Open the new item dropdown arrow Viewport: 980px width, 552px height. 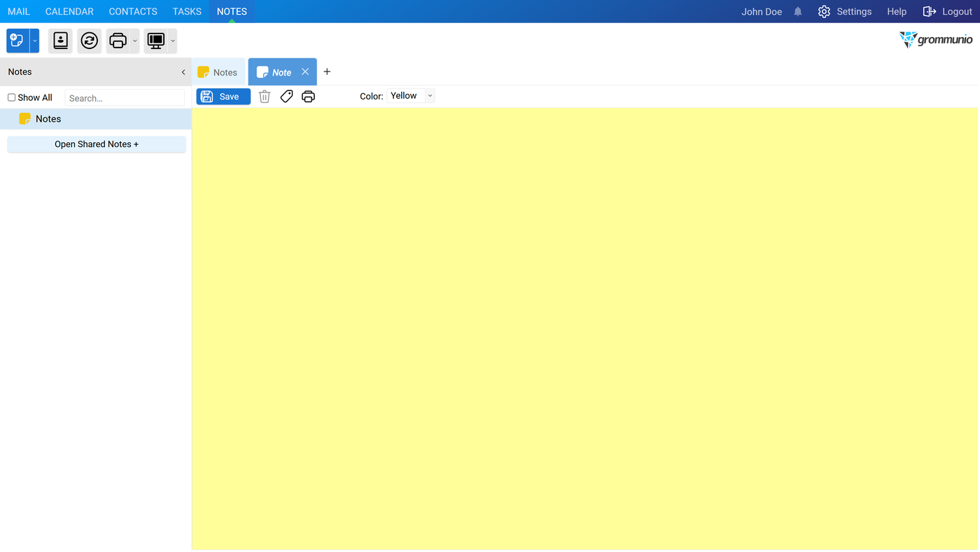[34, 41]
